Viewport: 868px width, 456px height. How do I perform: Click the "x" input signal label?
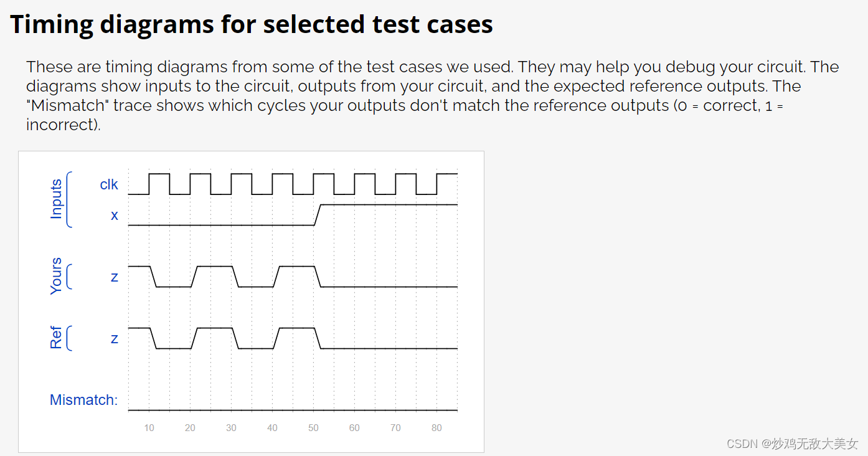click(x=114, y=215)
